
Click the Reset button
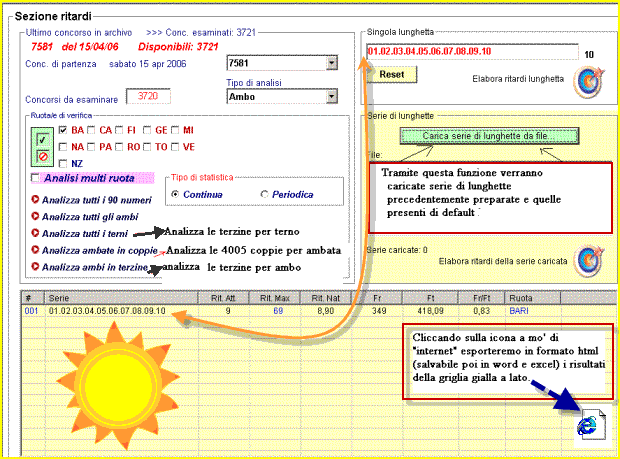click(391, 74)
